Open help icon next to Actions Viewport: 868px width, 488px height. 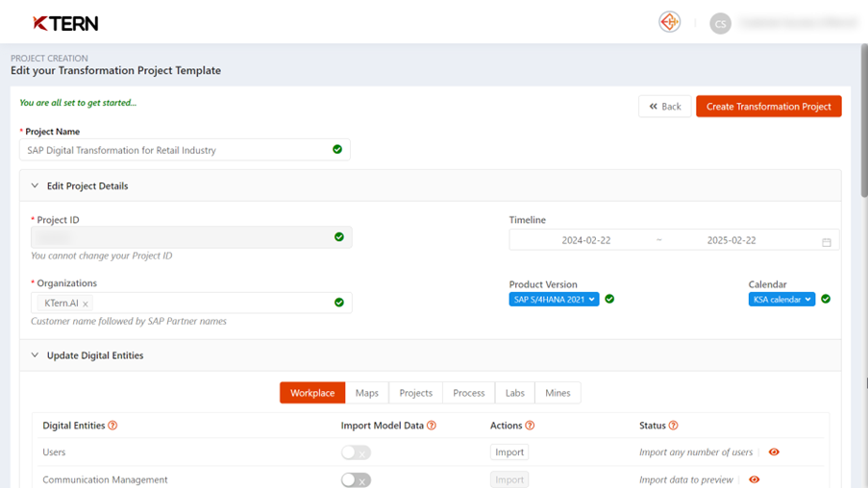(530, 426)
